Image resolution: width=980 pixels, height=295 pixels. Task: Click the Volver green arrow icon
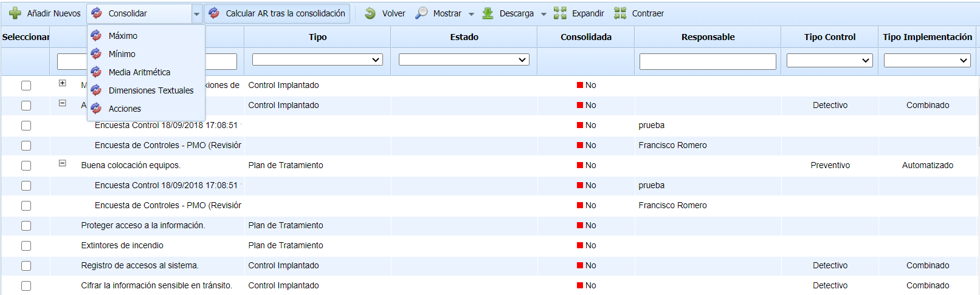click(x=370, y=13)
